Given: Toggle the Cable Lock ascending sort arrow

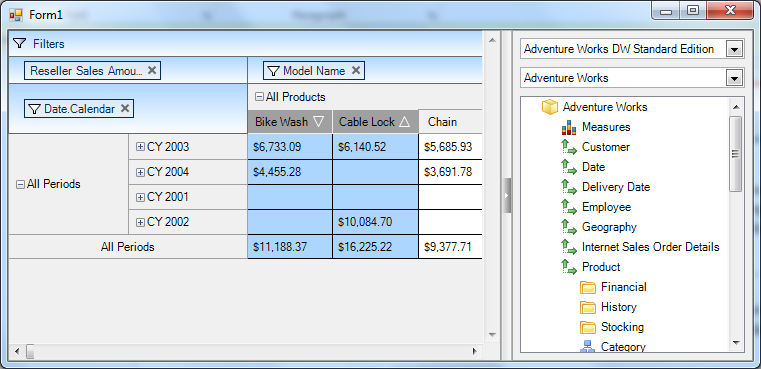Looking at the screenshot, I should pos(404,121).
